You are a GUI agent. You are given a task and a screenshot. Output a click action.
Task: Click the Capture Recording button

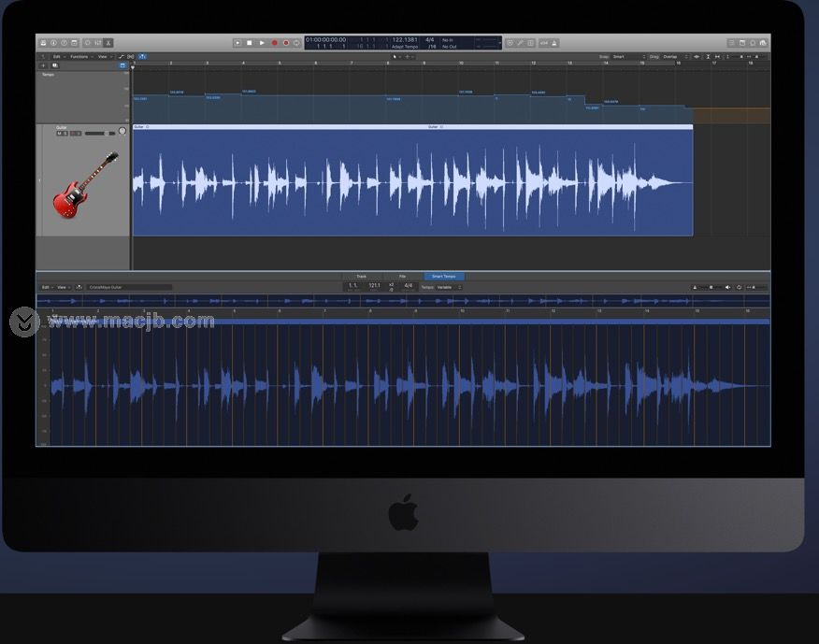point(286,43)
